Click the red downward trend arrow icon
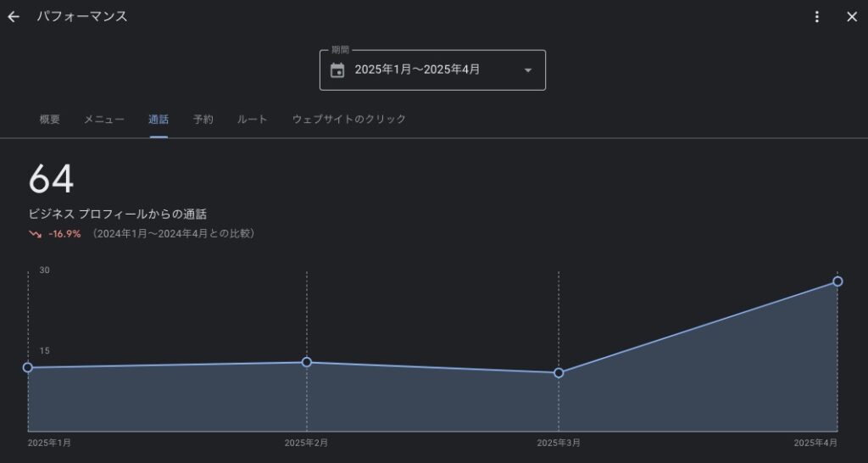 click(35, 233)
